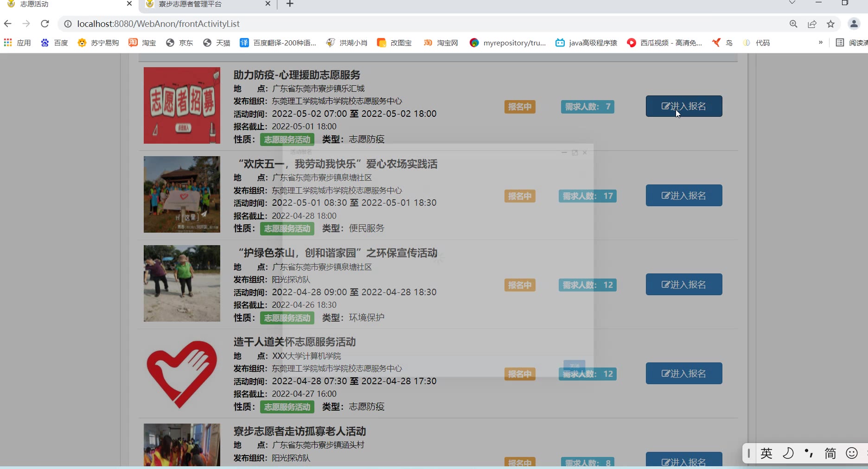This screenshot has width=868, height=469.
Task: Open the zoom magnifier icon in address bar
Action: pos(793,24)
